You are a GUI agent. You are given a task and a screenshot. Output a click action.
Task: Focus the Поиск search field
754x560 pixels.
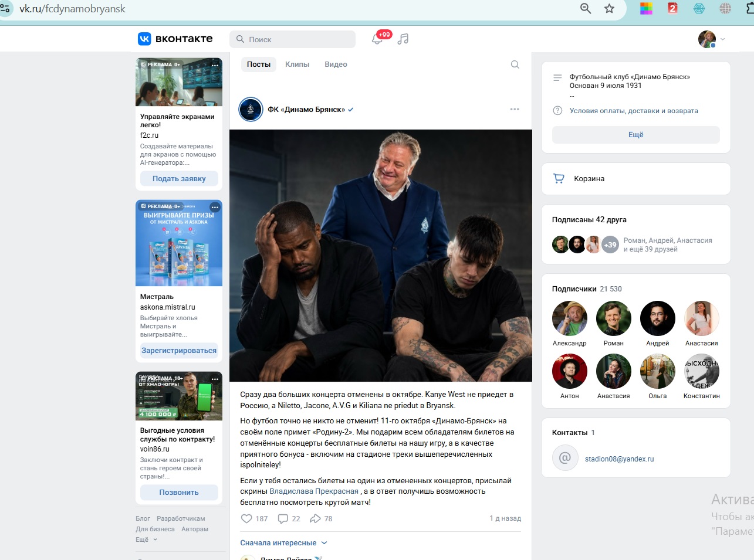[x=292, y=39]
